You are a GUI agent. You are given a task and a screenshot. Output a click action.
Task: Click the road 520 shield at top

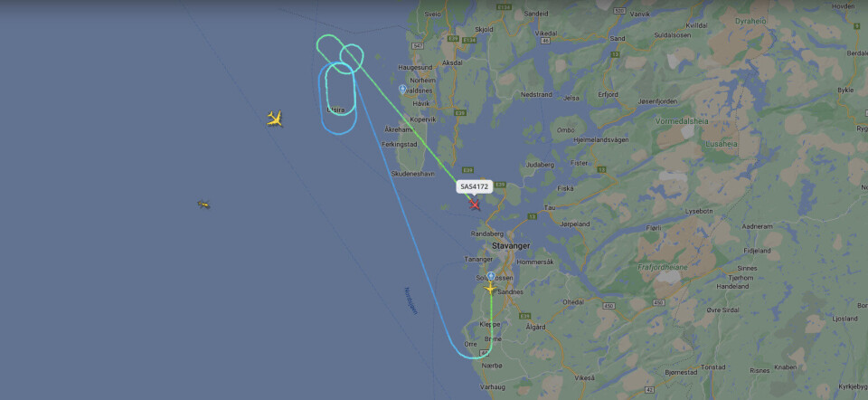[619, 11]
